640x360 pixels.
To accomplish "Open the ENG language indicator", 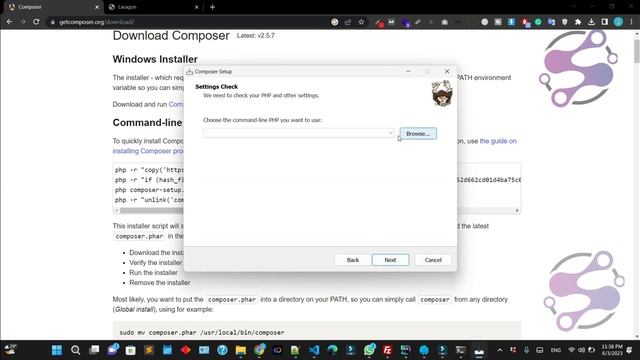I will (556, 350).
